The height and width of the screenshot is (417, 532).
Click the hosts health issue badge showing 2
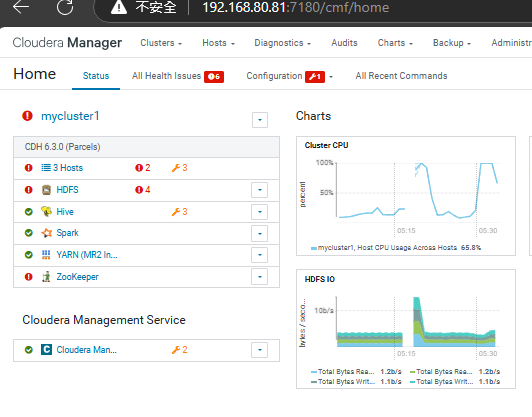coord(142,168)
